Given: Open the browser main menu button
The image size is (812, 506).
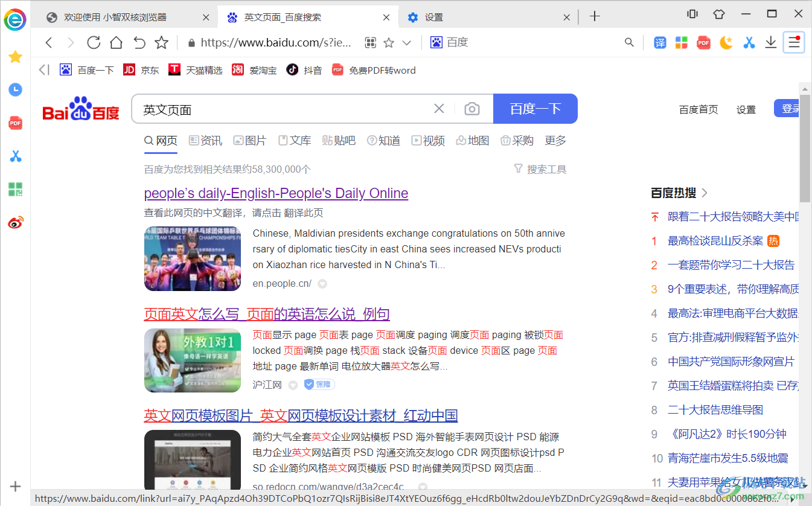Looking at the screenshot, I should pos(794,42).
